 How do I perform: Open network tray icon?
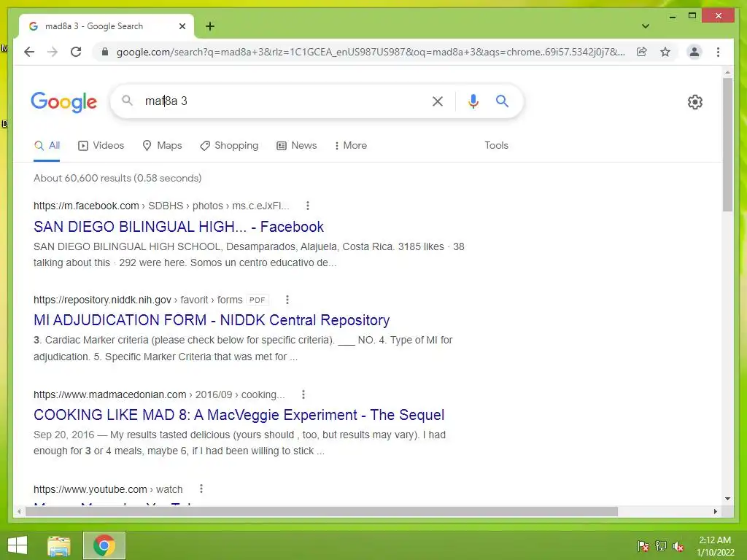point(660,545)
